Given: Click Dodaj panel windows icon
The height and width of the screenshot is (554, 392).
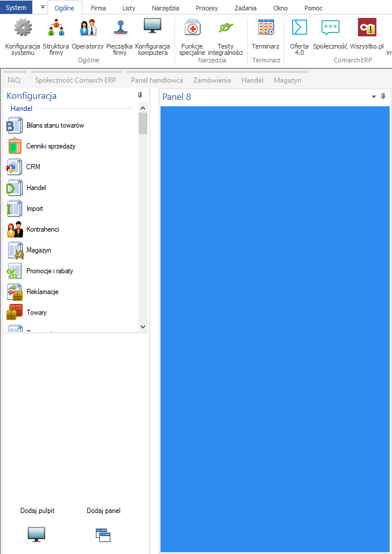Looking at the screenshot, I should 103,535.
